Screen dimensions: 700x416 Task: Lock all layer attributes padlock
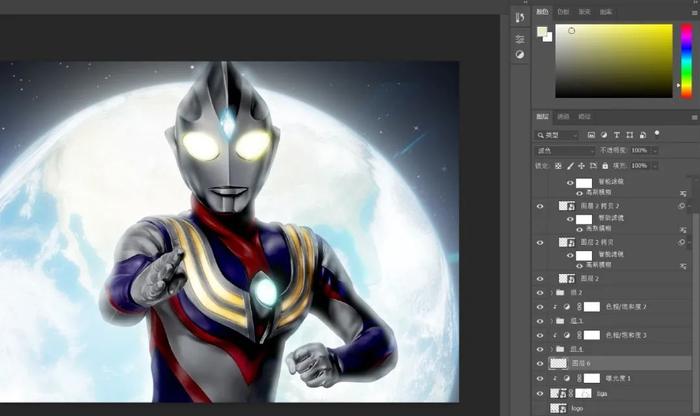[605, 166]
